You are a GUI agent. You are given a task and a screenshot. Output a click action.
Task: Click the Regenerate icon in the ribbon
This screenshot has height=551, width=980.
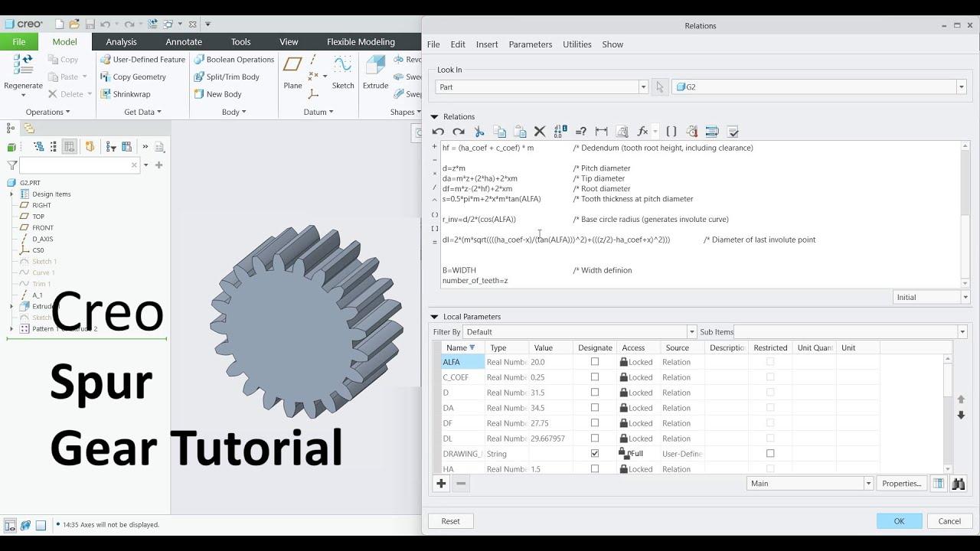23,67
